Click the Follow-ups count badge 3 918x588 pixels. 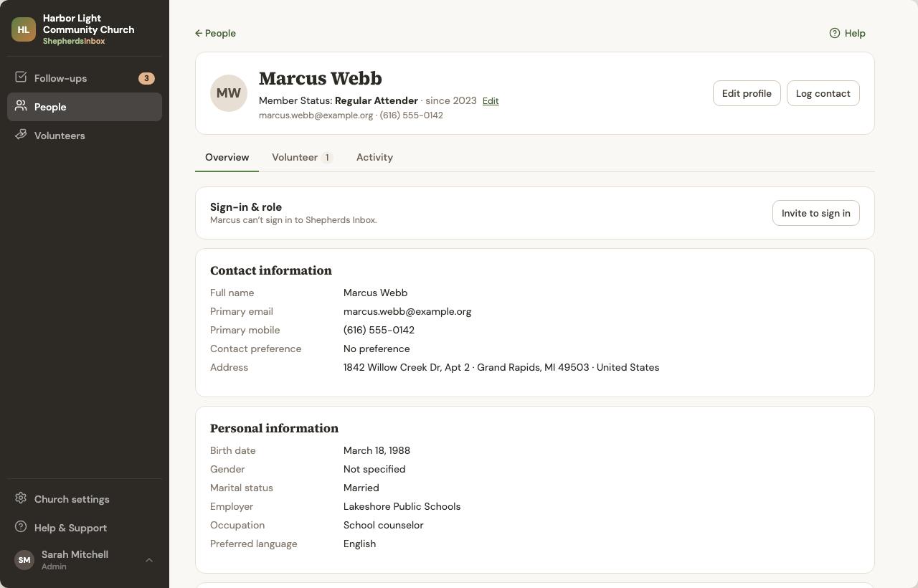[x=146, y=78]
